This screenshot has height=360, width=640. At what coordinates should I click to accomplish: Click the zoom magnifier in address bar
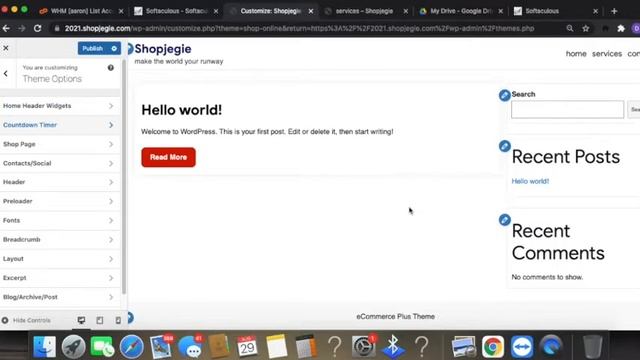[x=570, y=28]
